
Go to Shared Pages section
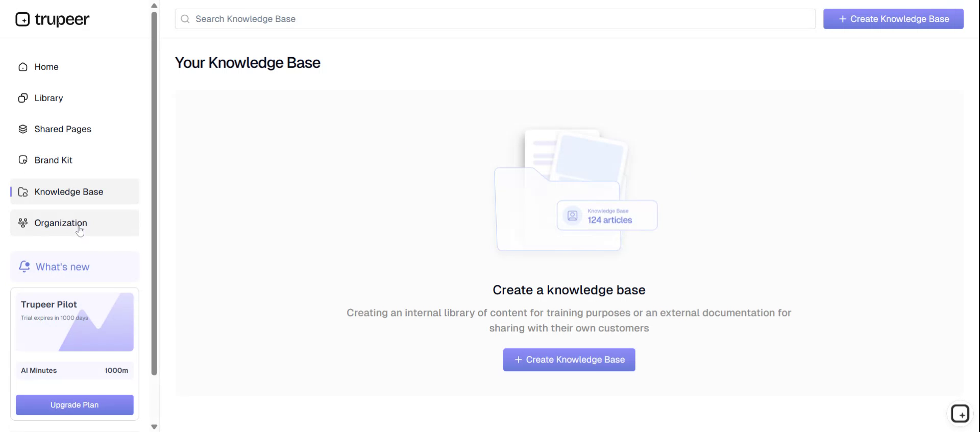coord(63,129)
